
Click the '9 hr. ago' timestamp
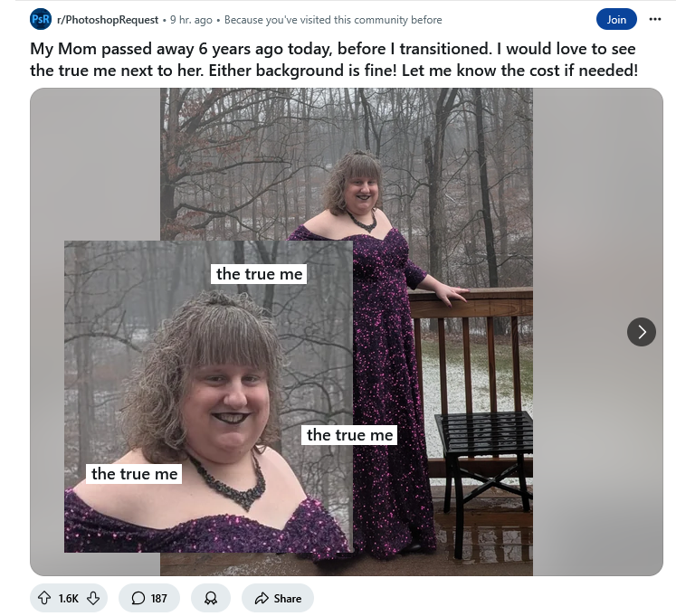191,20
